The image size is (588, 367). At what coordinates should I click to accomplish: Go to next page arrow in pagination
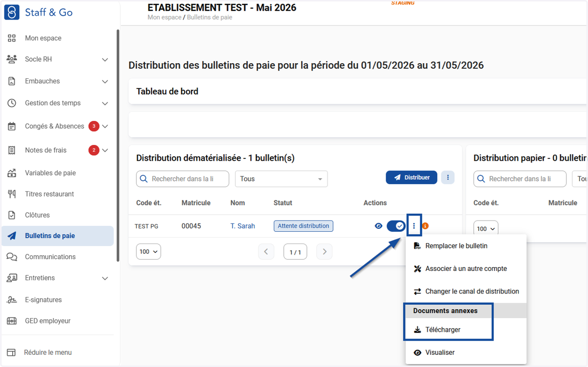point(324,252)
